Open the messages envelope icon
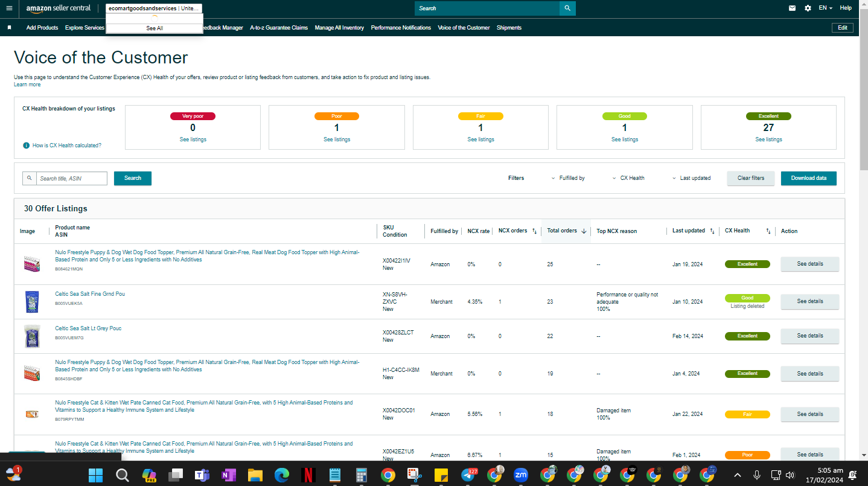 [792, 8]
